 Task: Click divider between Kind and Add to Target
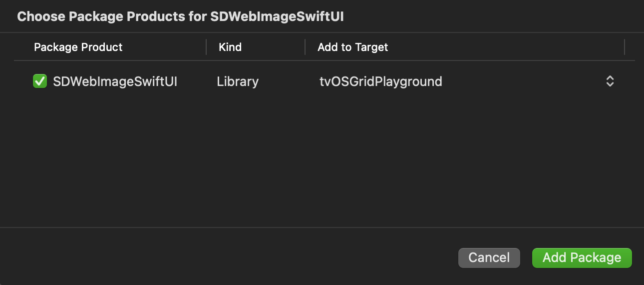pyautogui.click(x=305, y=47)
